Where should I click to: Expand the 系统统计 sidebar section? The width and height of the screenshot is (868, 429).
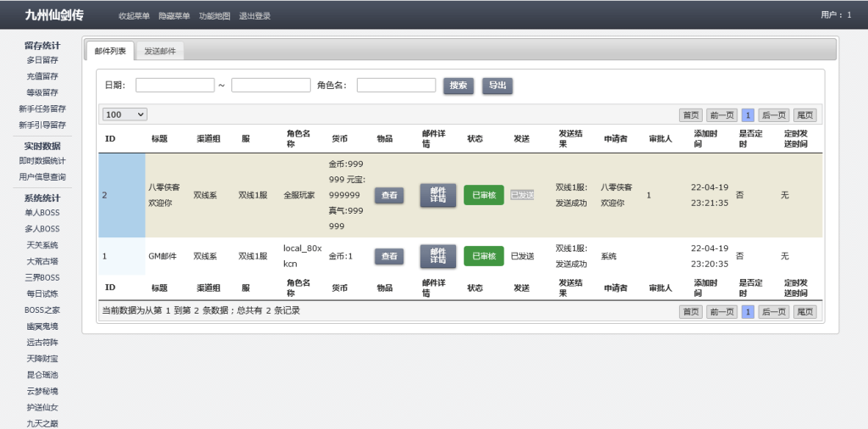pos(42,198)
